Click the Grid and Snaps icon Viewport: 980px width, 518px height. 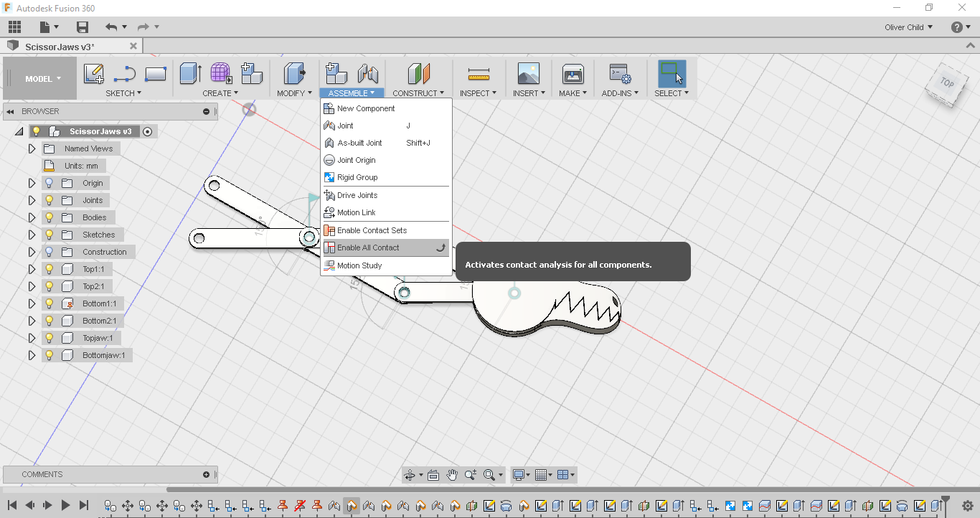click(x=542, y=474)
